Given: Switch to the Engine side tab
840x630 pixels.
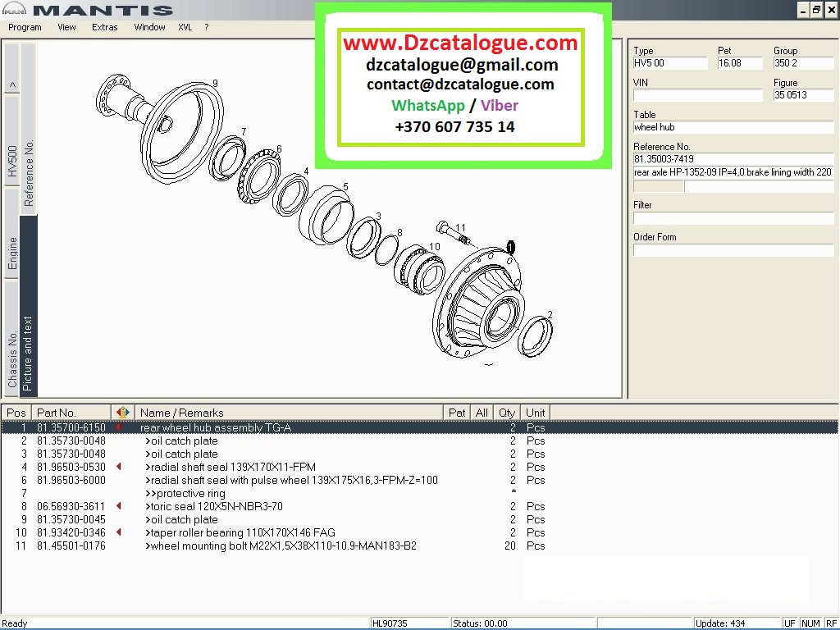Looking at the screenshot, I should point(12,234).
